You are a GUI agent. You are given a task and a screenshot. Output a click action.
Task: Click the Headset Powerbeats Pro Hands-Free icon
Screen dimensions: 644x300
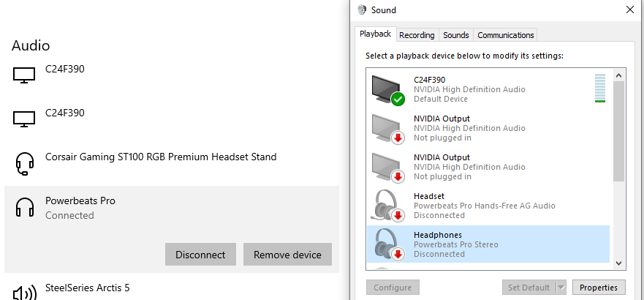point(387,206)
